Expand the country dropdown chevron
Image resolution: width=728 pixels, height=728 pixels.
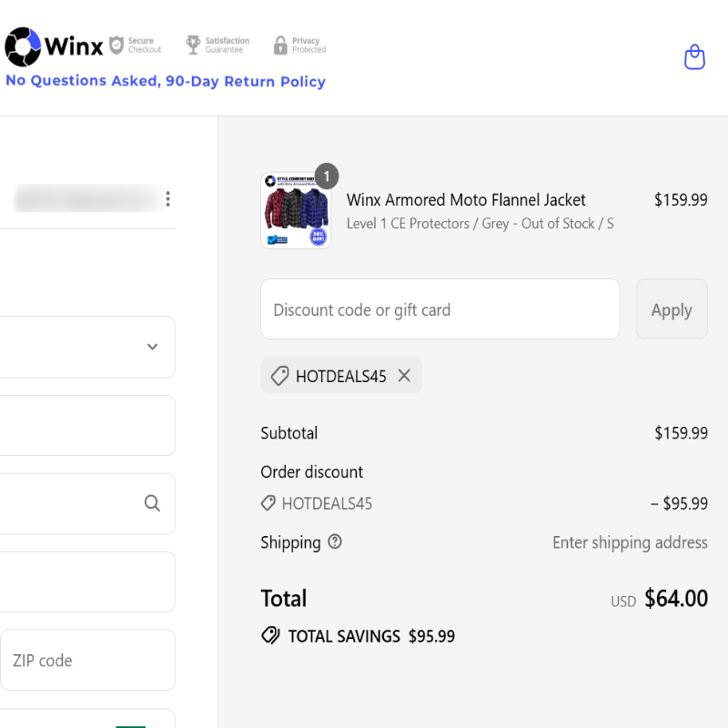point(152,347)
